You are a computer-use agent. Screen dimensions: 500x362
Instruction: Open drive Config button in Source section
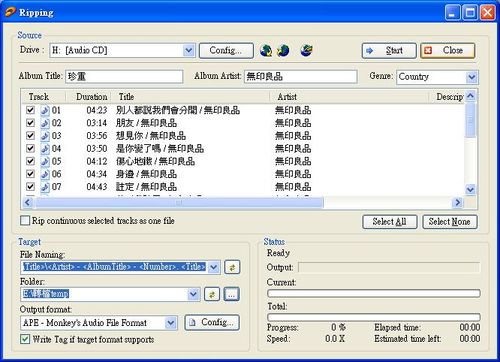(x=226, y=51)
